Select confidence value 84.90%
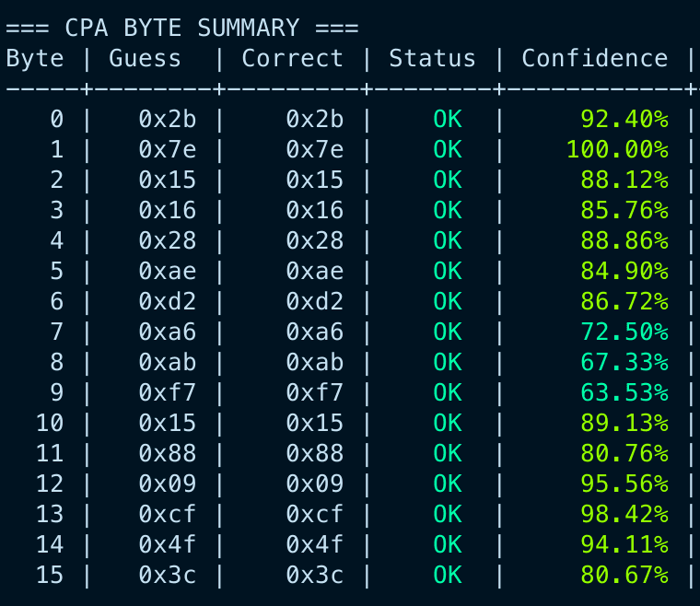Image resolution: width=700 pixels, height=606 pixels. (624, 271)
